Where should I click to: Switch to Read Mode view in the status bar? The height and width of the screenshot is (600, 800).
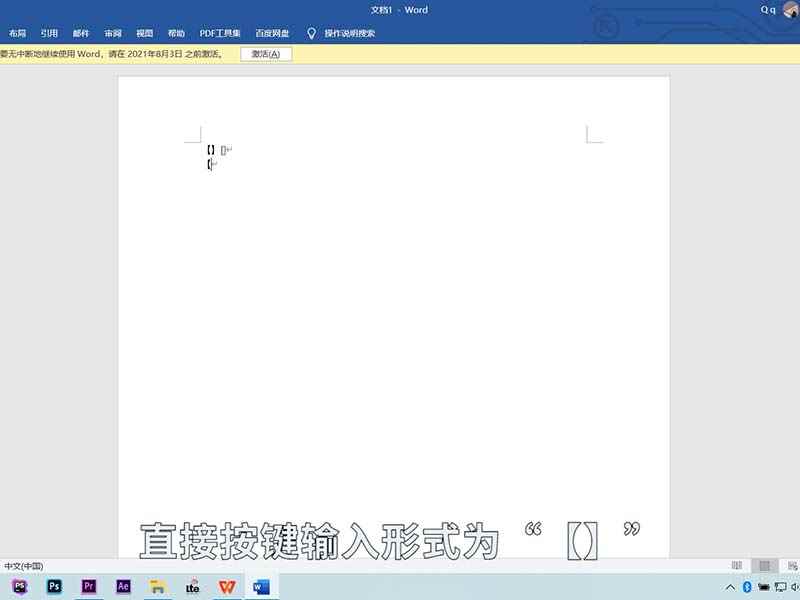pyautogui.click(x=736, y=564)
